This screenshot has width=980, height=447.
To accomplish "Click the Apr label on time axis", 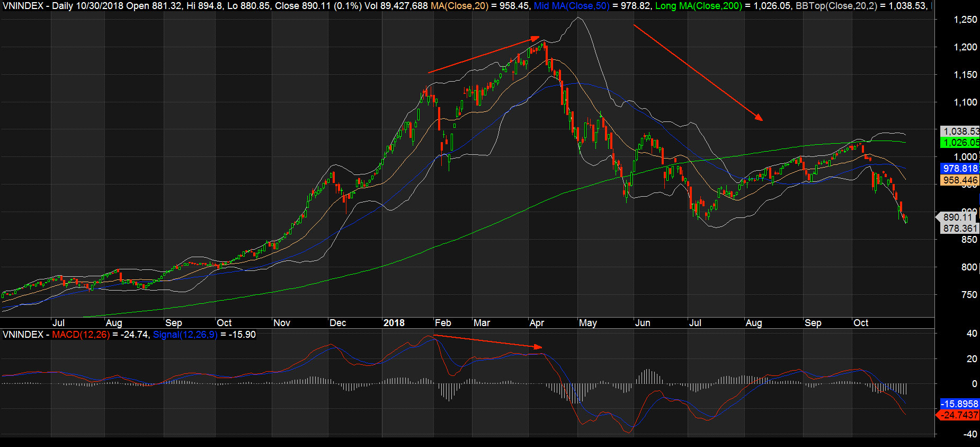I will 537,323.
